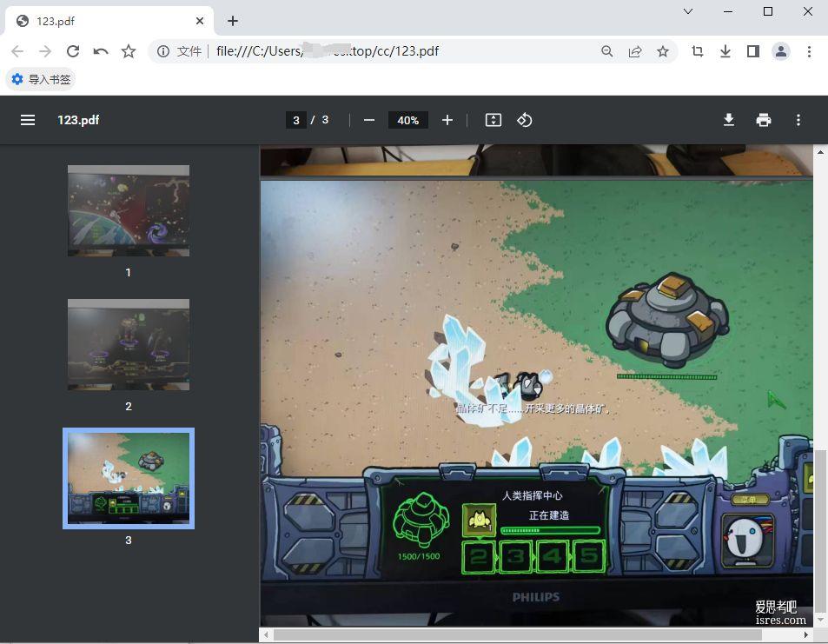Click the horizontal scrollbar of the PDF

point(518,634)
